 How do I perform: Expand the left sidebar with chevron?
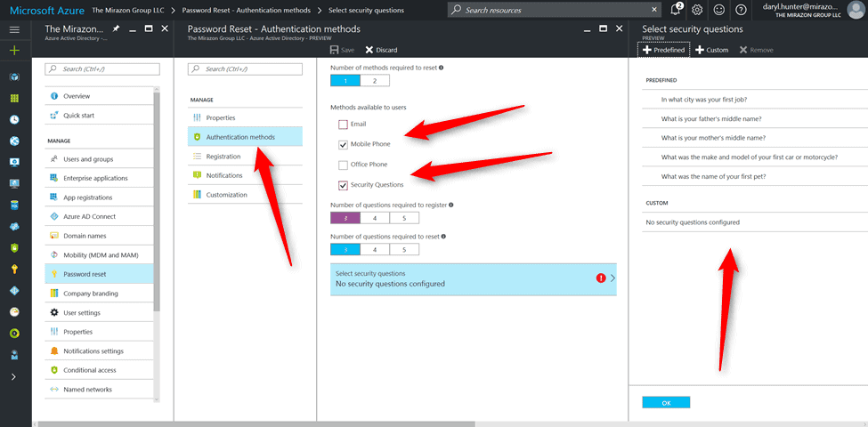coord(14,376)
